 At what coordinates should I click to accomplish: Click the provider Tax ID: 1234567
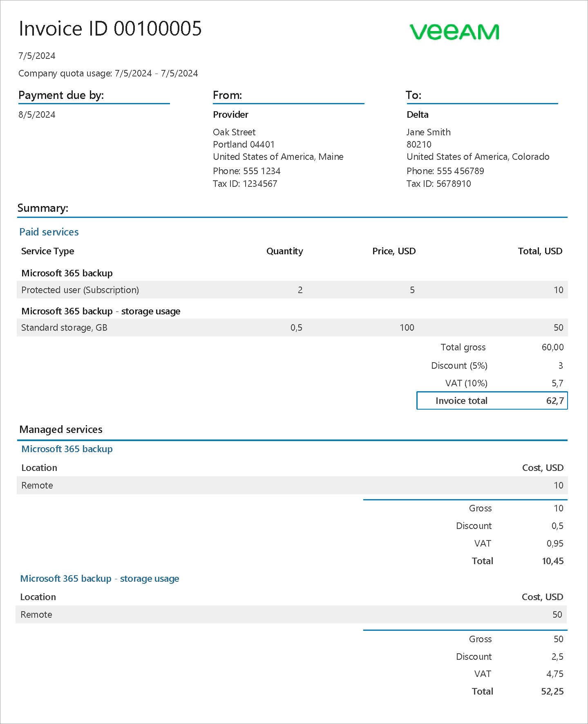(245, 184)
